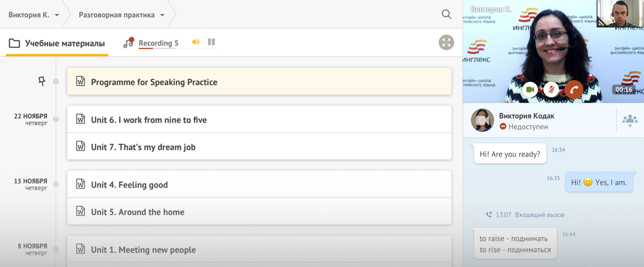
Task: Click the Recording 5 audio note icon
Action: 129,43
